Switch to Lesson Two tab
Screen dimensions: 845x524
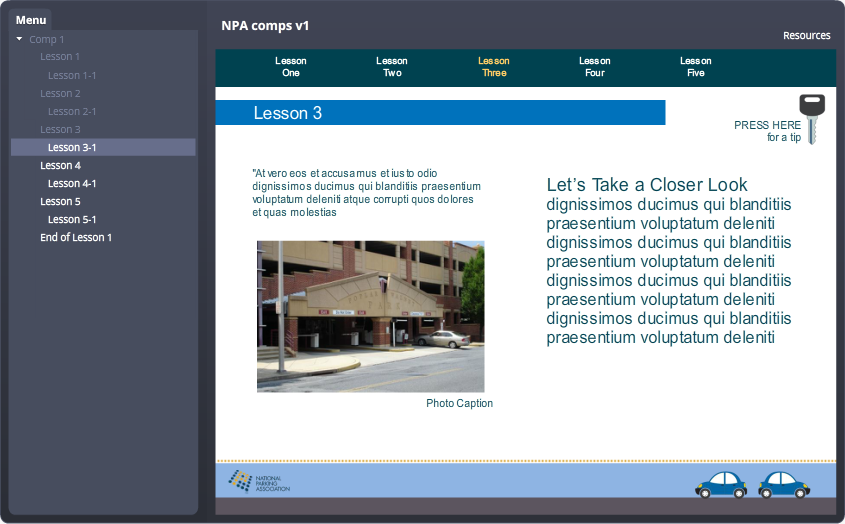click(392, 67)
